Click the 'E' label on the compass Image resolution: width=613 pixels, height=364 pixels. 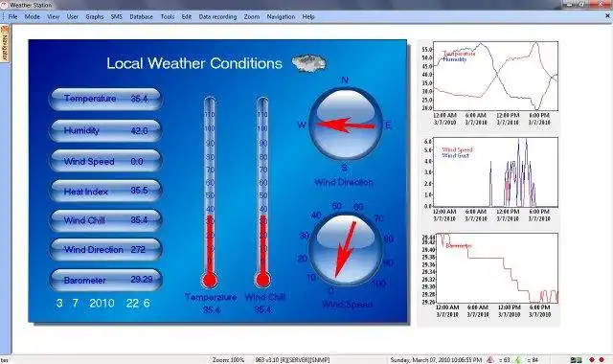click(x=388, y=125)
